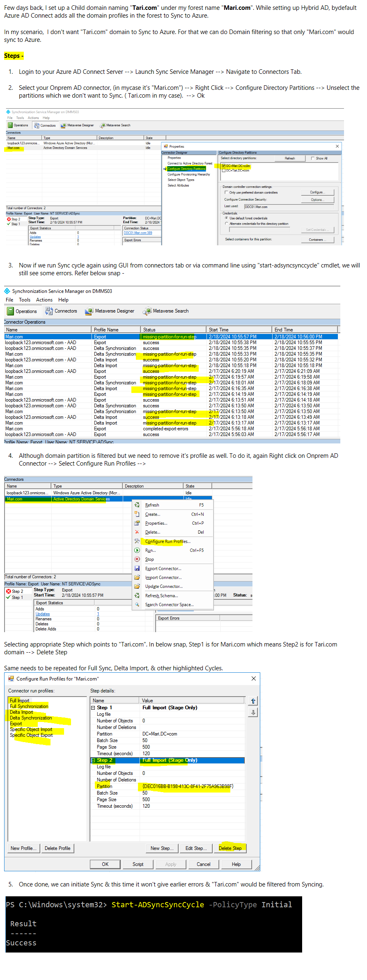
Task: Open the Help menu in the large Sync window
Action: (x=63, y=300)
